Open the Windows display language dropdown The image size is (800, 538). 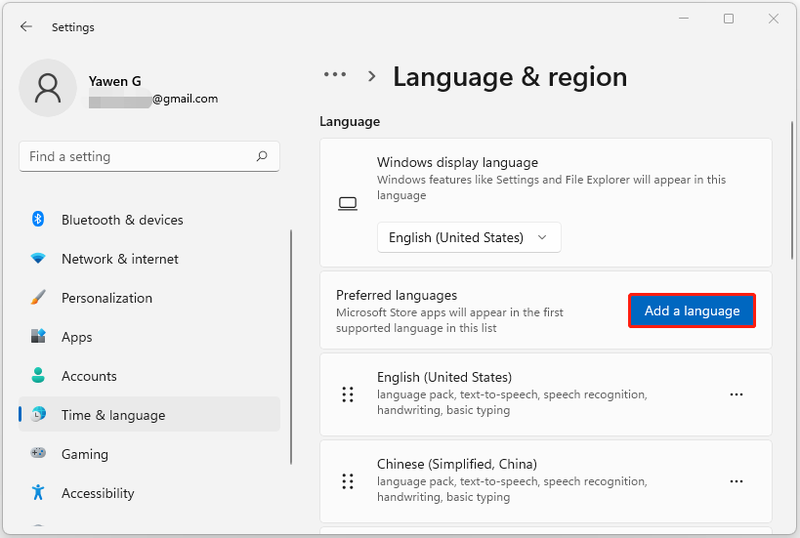(469, 237)
